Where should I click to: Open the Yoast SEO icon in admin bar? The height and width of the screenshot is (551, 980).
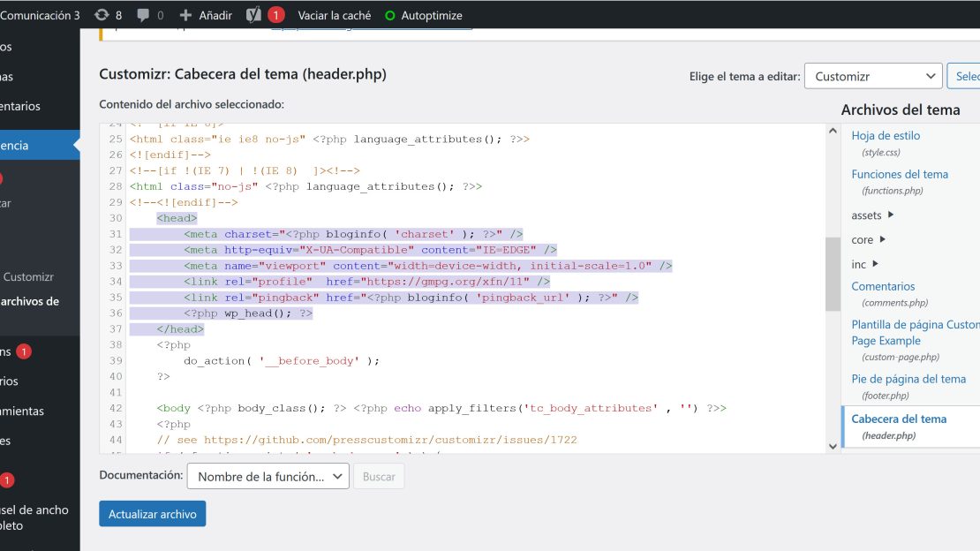click(253, 15)
